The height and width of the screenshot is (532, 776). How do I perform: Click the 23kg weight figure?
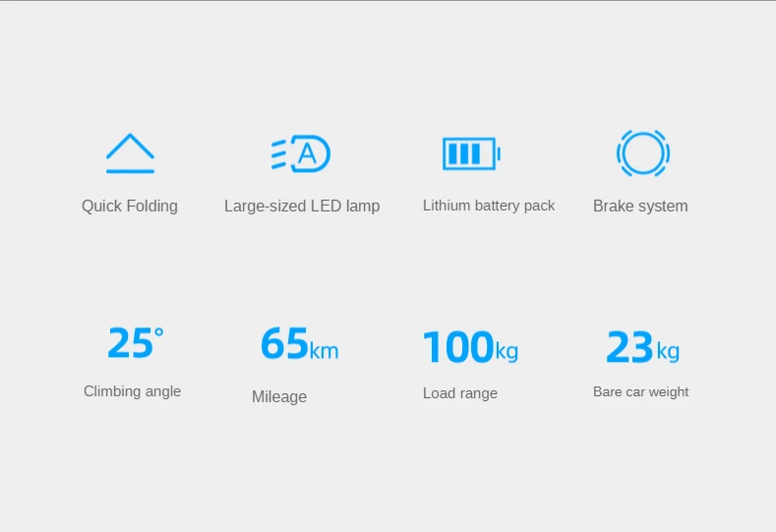[x=643, y=347]
